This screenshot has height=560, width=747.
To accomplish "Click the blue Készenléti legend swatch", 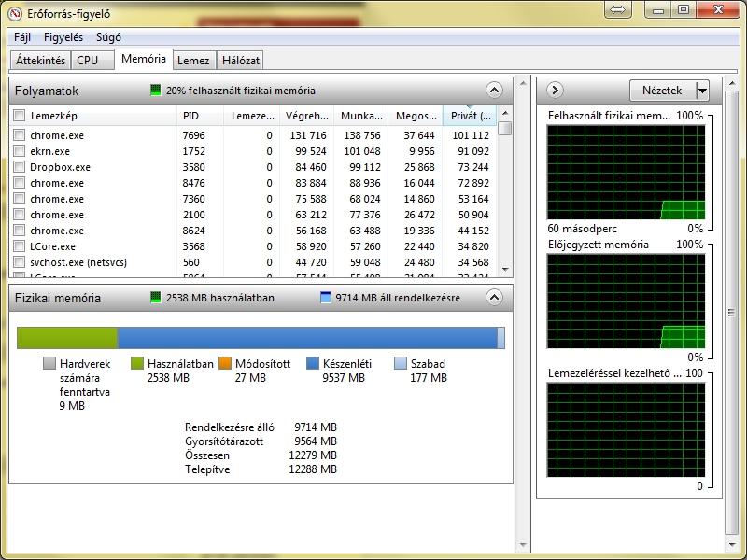I will tap(313, 363).
